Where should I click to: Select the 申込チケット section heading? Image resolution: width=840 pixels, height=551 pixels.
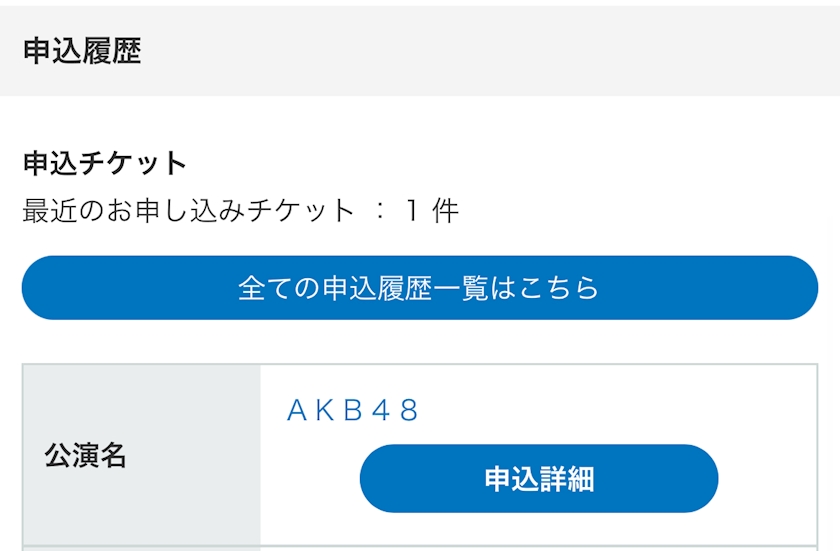[x=105, y=163]
